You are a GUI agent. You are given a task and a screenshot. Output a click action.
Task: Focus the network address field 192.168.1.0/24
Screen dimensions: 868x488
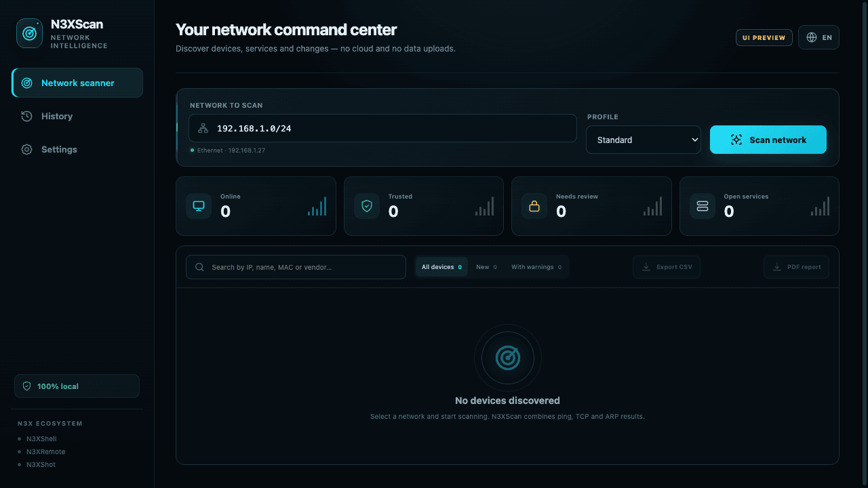[x=382, y=128]
